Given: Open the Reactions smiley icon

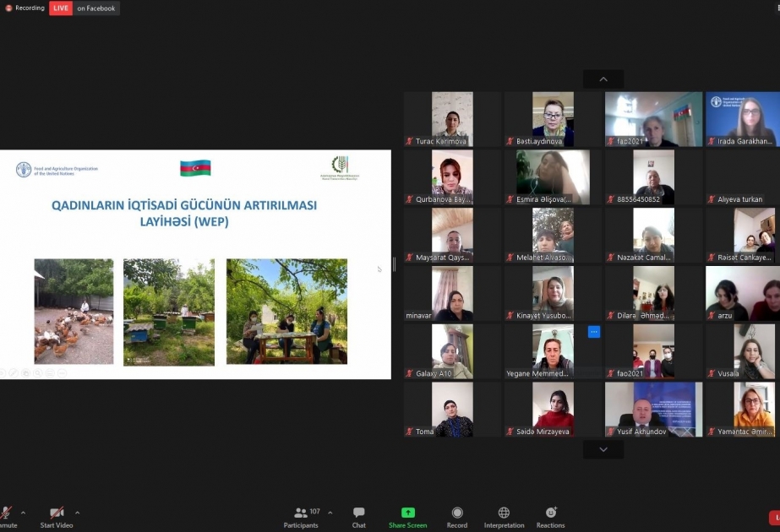Looking at the screenshot, I should pos(551,512).
